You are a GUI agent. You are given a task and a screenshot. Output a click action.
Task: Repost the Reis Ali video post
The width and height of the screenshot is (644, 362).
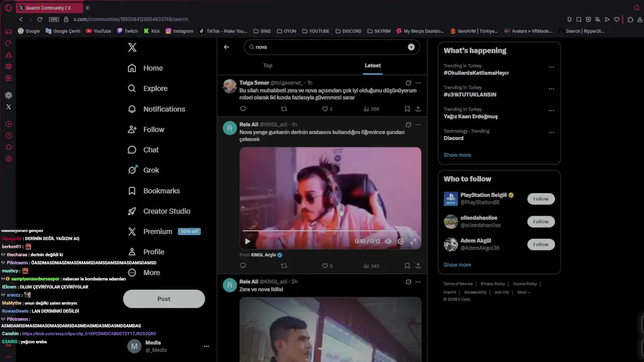[x=284, y=265]
